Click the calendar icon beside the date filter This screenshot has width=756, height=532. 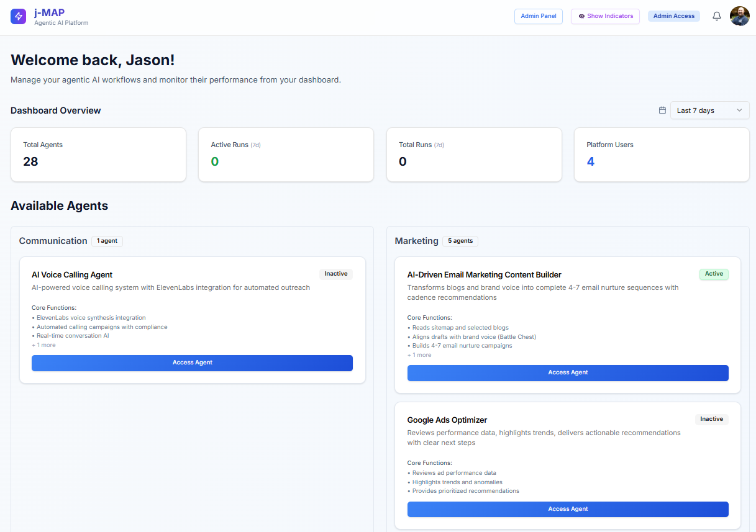[662, 110]
